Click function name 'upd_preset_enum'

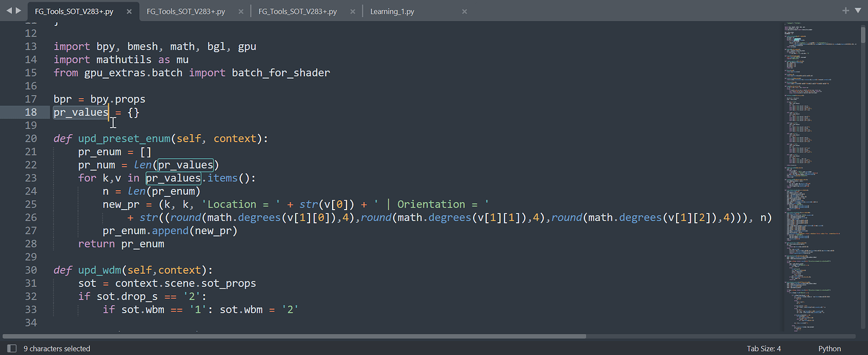pos(124,138)
